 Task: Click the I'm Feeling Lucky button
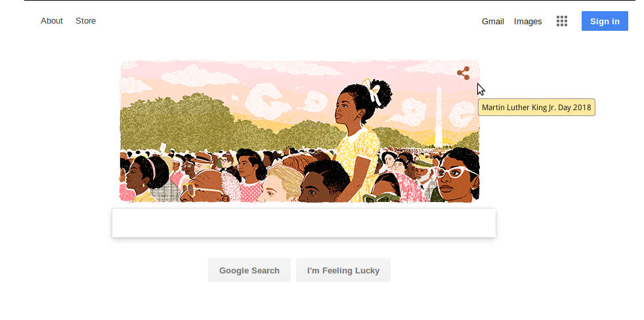pos(343,270)
